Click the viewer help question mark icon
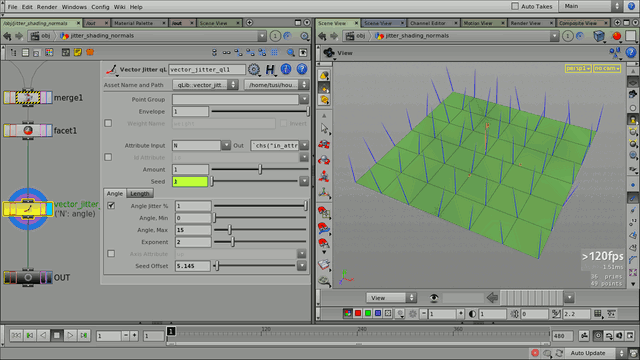 [x=631, y=52]
